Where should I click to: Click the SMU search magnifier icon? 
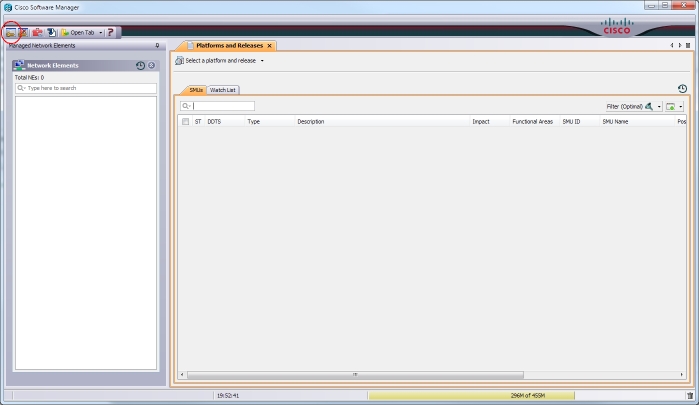click(185, 106)
